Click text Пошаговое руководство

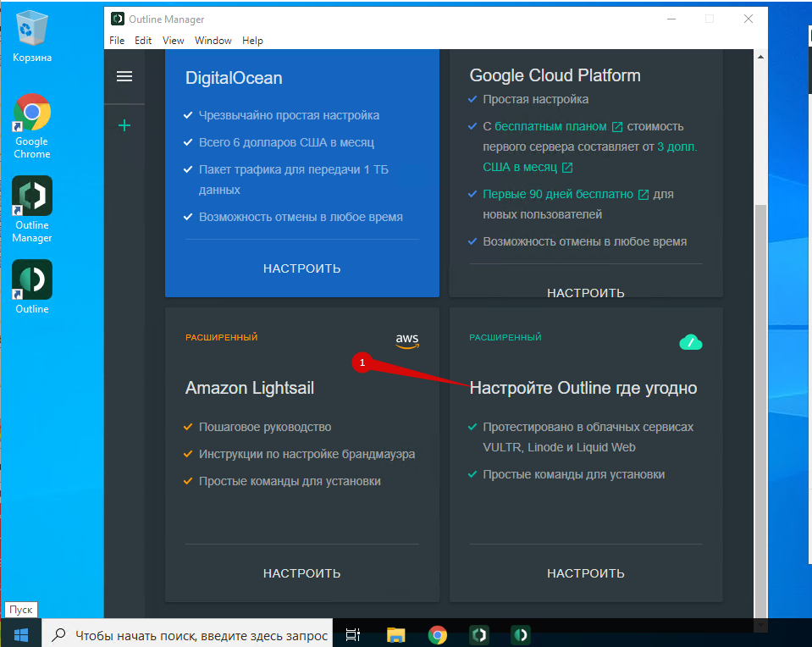coord(265,428)
